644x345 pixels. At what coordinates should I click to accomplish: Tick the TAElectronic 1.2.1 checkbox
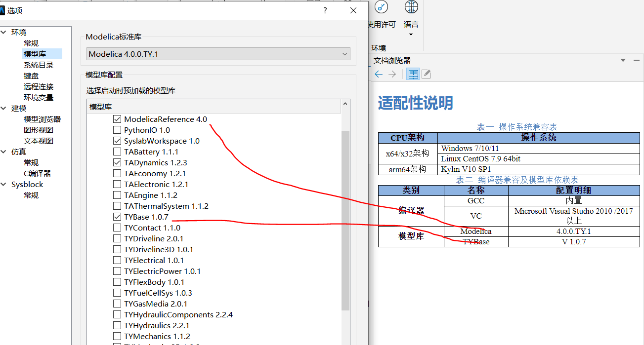coord(117,184)
